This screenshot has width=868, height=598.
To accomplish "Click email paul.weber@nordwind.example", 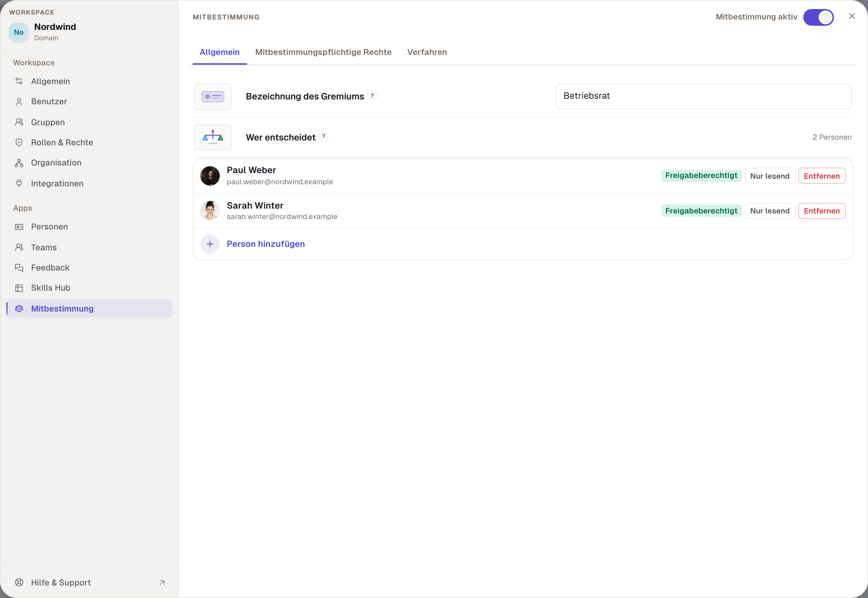I will pyautogui.click(x=280, y=182).
